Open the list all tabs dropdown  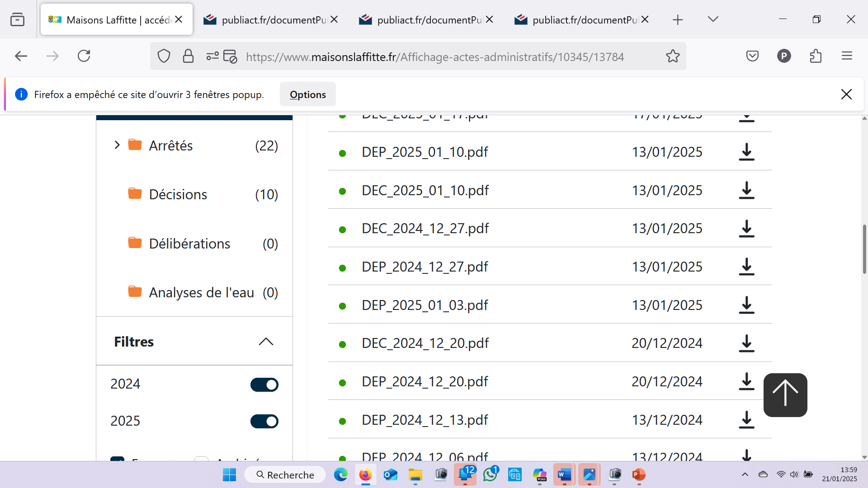click(713, 19)
